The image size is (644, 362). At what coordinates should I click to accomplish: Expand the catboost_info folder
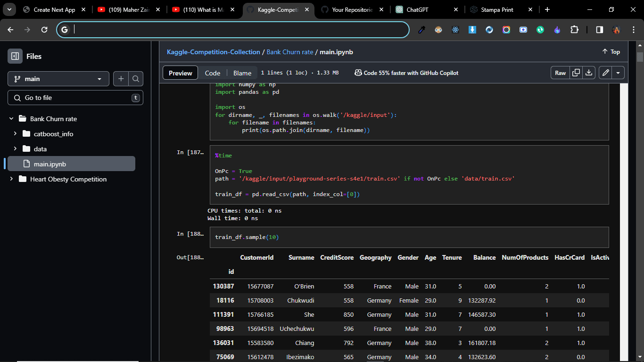tap(15, 134)
